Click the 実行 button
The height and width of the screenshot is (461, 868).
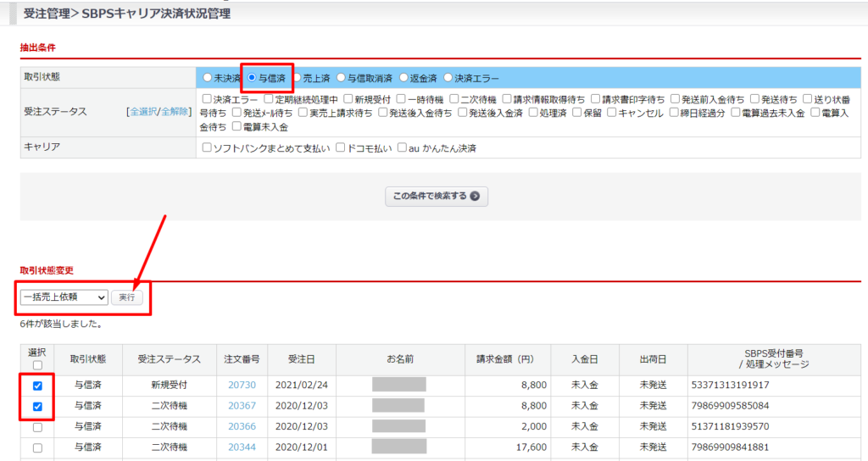pos(128,297)
